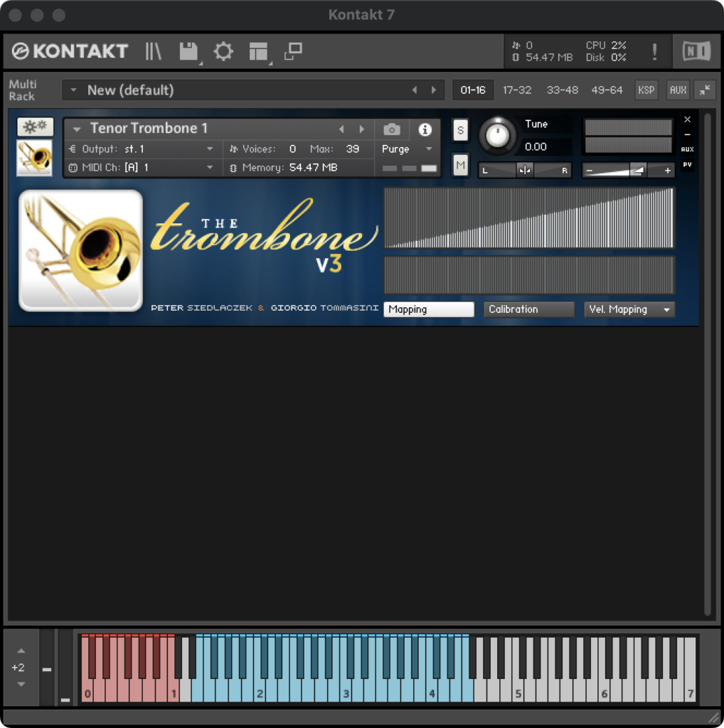Click the exclamation panic button
This screenshot has width=724, height=728.
(654, 51)
